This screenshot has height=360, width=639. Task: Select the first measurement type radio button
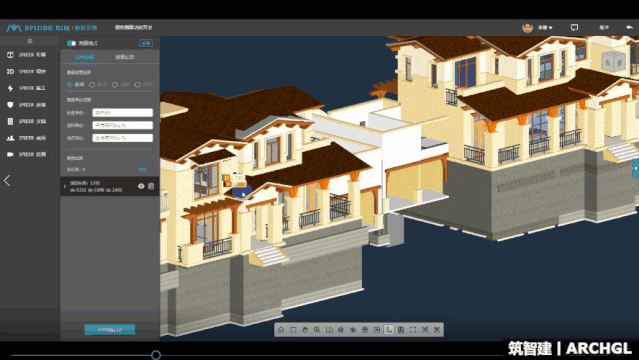pos(70,85)
